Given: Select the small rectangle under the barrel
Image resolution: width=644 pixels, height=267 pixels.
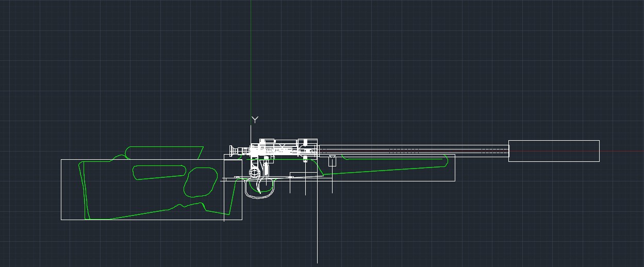Looking at the screenshot, I should 333,160.
